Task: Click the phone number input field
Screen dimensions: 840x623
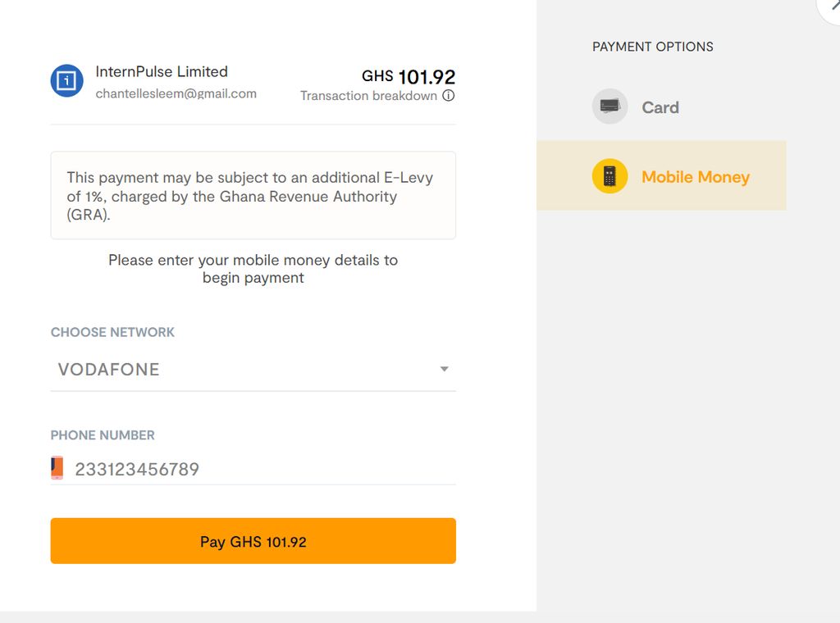Action: pyautogui.click(x=262, y=469)
